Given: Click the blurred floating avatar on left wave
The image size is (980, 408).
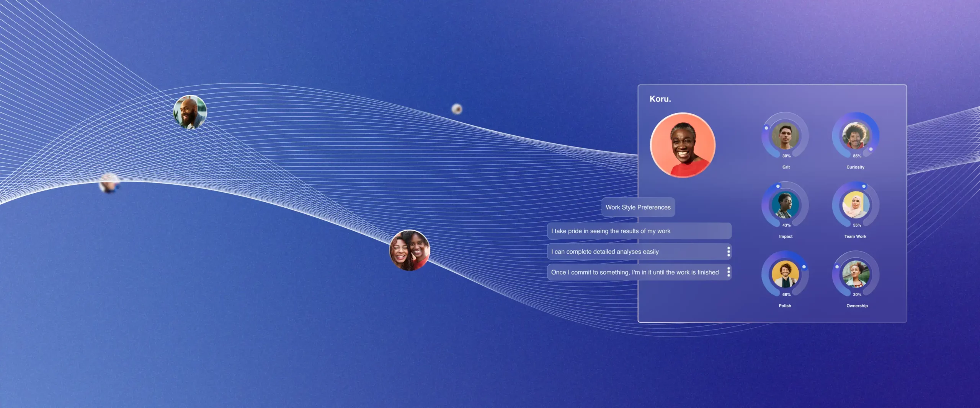Looking at the screenshot, I should (x=109, y=183).
